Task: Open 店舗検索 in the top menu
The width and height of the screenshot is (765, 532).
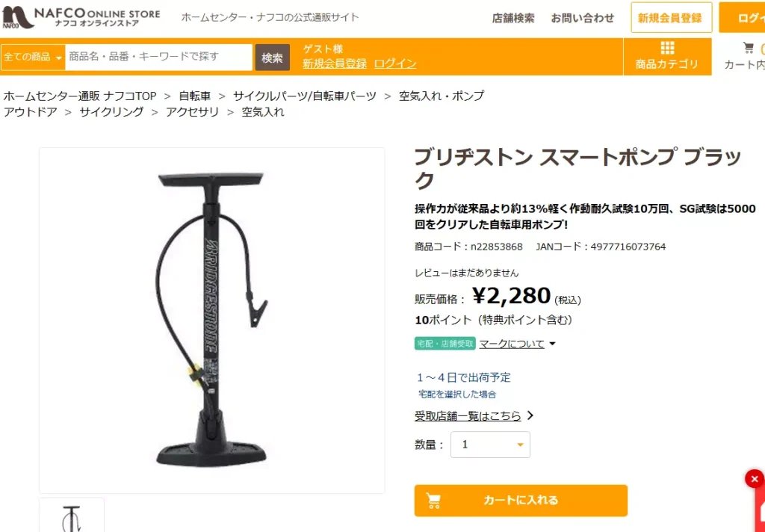Action: pos(512,18)
